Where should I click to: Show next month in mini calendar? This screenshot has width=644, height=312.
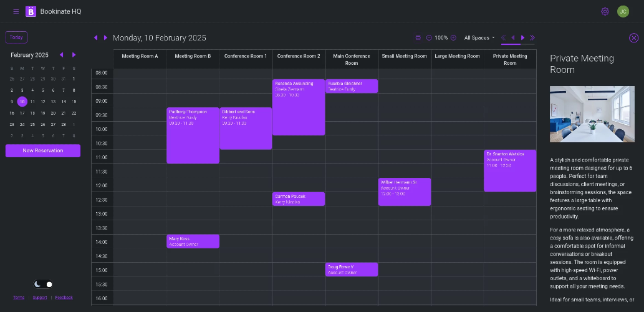(74, 55)
